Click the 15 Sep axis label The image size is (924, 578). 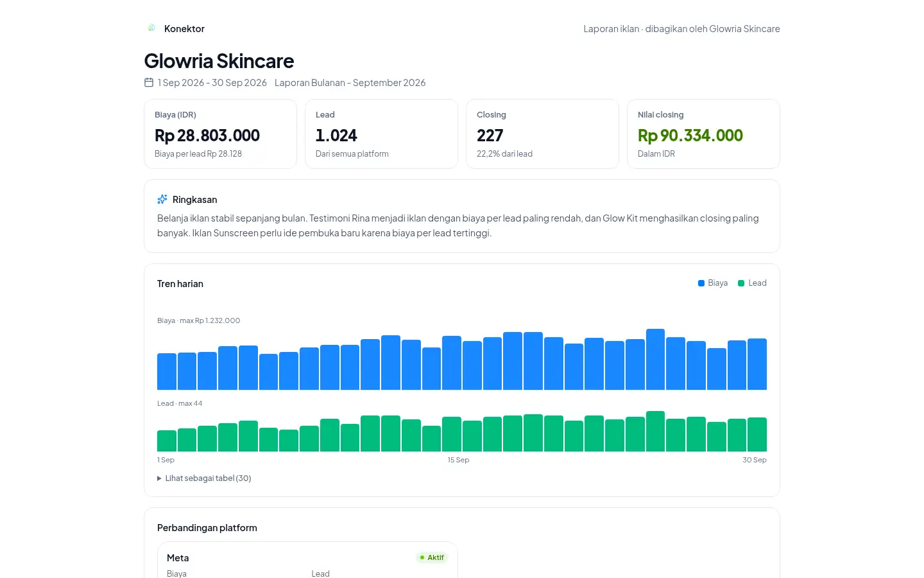458,460
